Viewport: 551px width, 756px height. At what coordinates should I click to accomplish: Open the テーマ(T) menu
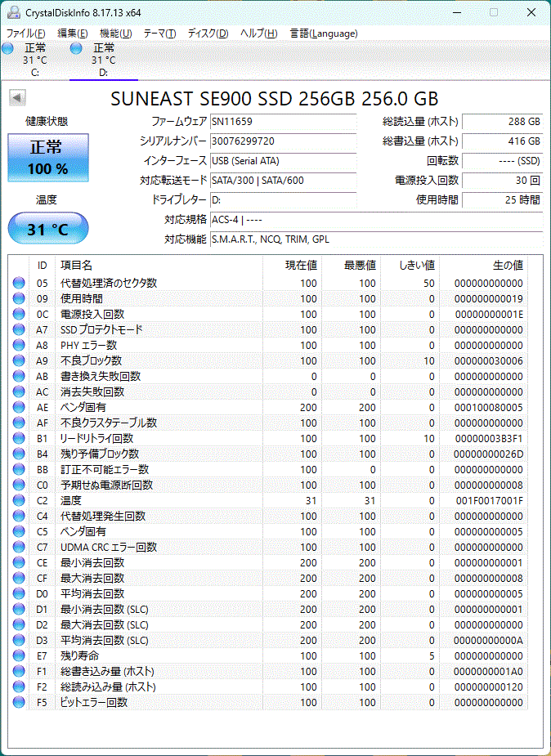tap(159, 34)
